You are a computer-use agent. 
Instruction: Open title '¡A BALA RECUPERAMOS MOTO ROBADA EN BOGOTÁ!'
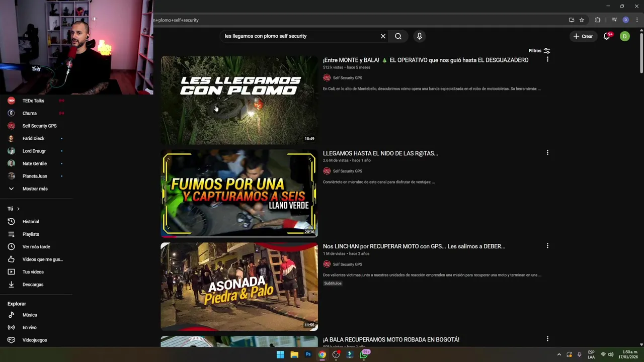391,340
